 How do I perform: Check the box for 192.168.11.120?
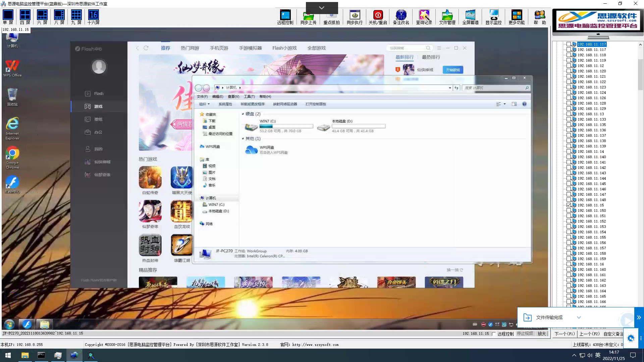pyautogui.click(x=569, y=71)
